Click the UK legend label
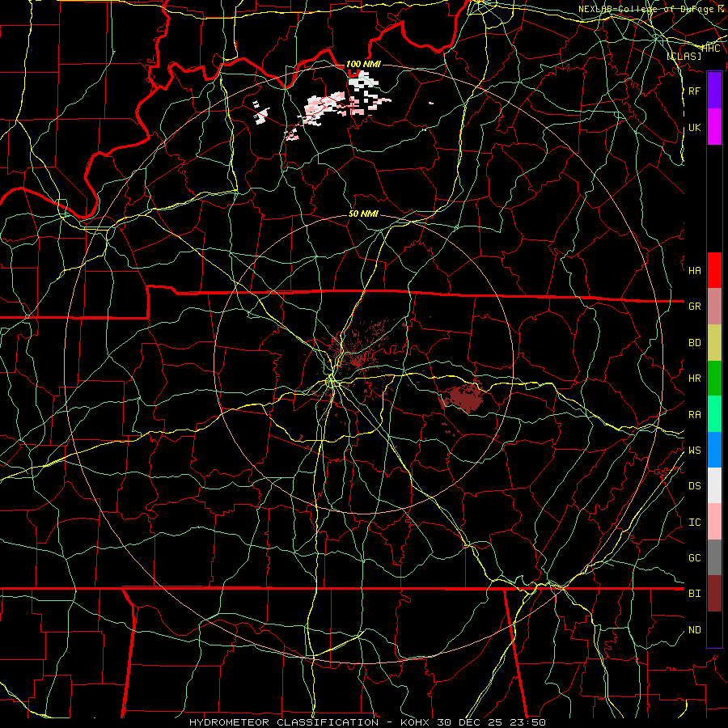The width and height of the screenshot is (728, 728). (x=694, y=127)
